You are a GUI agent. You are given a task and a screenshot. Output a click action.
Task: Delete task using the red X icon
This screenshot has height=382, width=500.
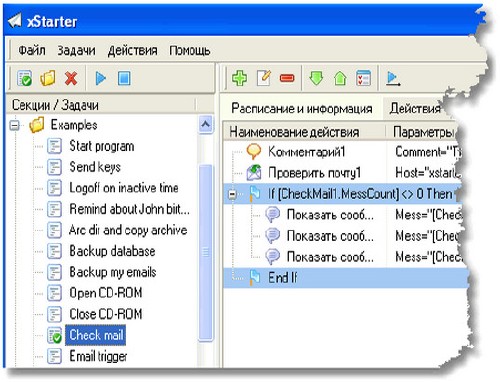[71, 79]
